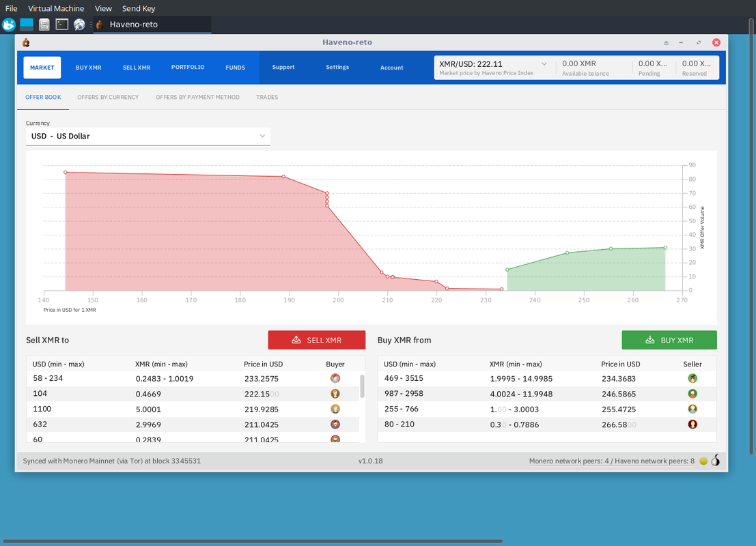Click the red SELL XMR button
This screenshot has height=546, width=756.
(317, 340)
